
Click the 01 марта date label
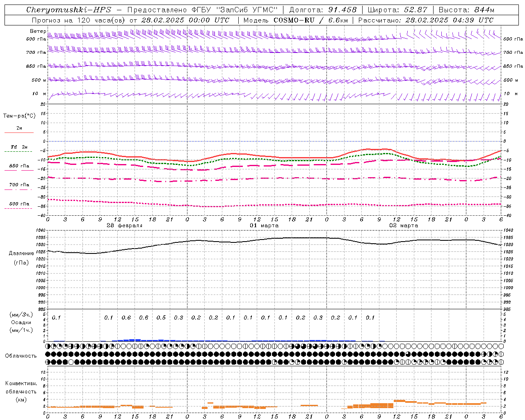264,226
